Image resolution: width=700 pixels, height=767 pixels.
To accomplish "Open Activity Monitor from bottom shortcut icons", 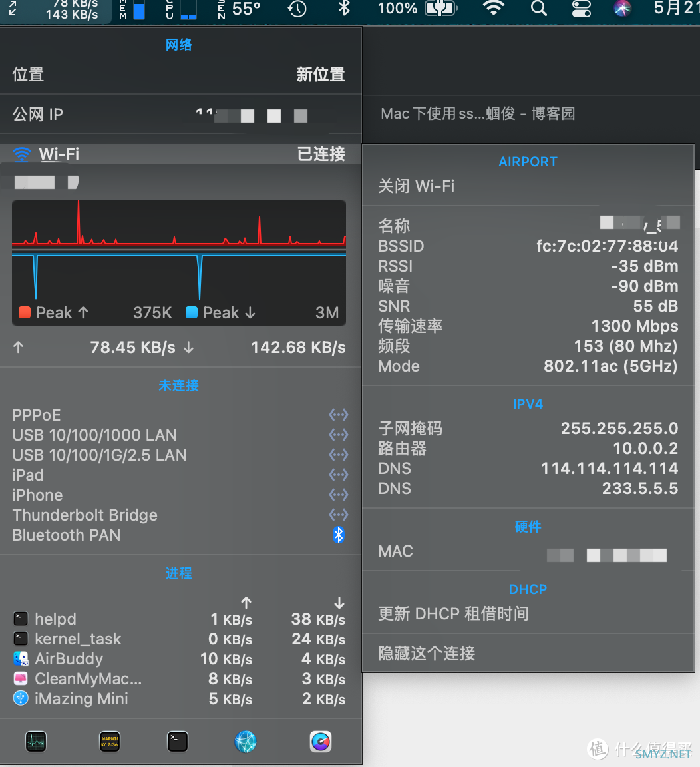I will [36, 742].
